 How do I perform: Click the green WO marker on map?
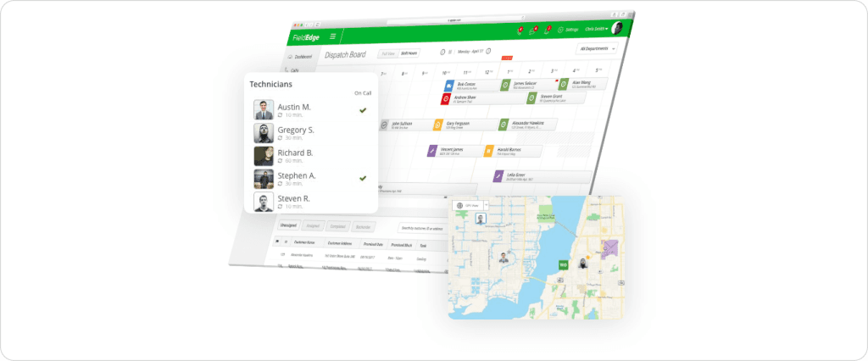(x=564, y=266)
